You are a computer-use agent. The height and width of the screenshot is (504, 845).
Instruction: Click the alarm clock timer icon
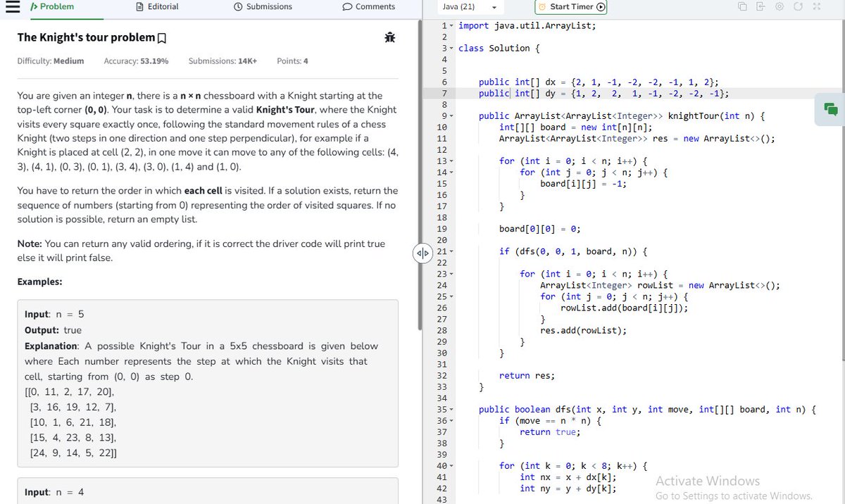[x=542, y=7]
